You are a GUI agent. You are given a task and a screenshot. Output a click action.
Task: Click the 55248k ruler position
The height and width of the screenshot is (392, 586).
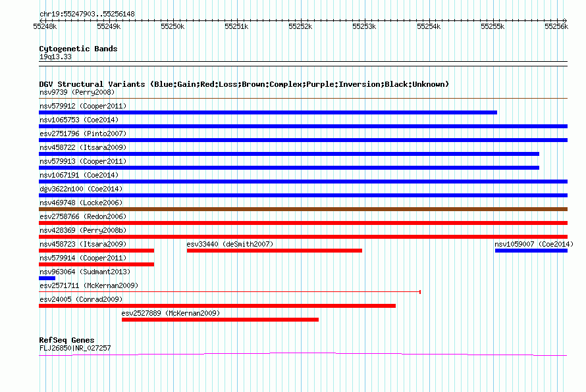45,26
